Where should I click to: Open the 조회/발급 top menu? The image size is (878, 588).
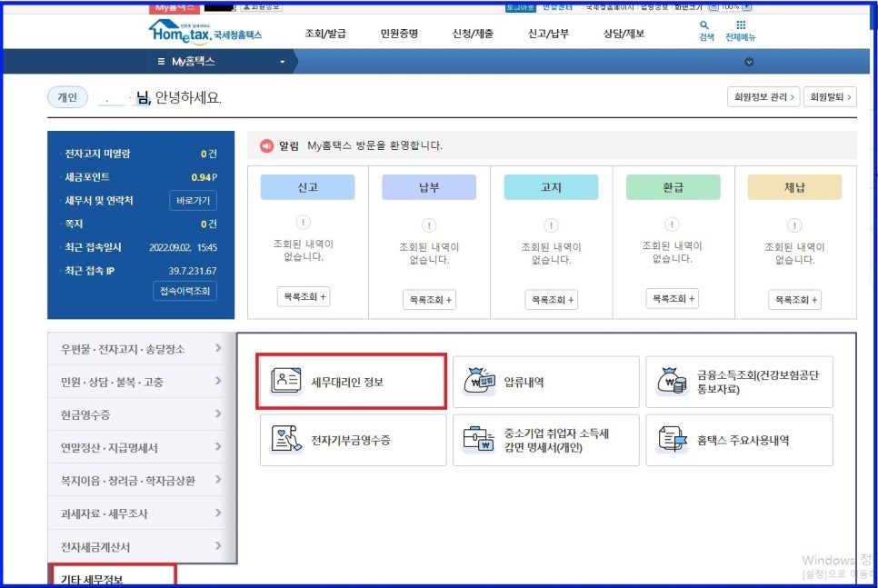(325, 34)
